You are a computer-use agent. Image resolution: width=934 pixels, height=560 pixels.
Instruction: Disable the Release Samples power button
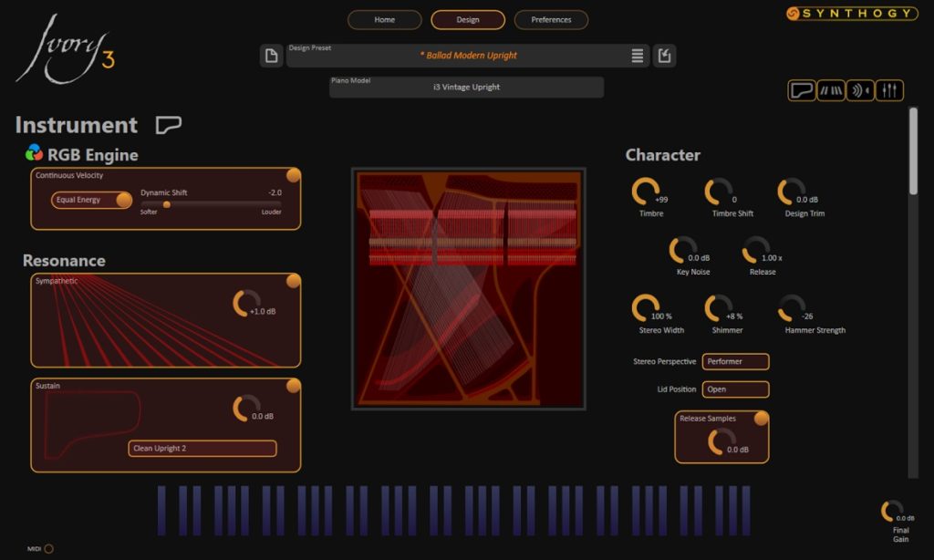coord(761,419)
